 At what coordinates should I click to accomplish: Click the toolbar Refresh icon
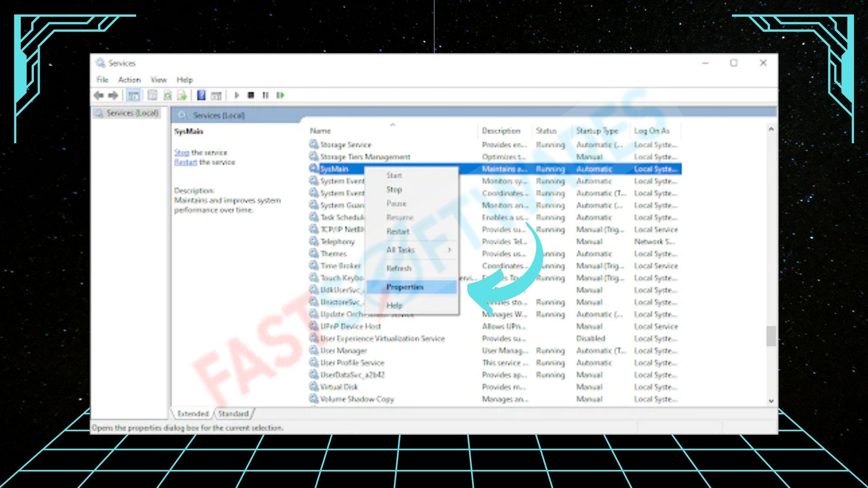167,95
